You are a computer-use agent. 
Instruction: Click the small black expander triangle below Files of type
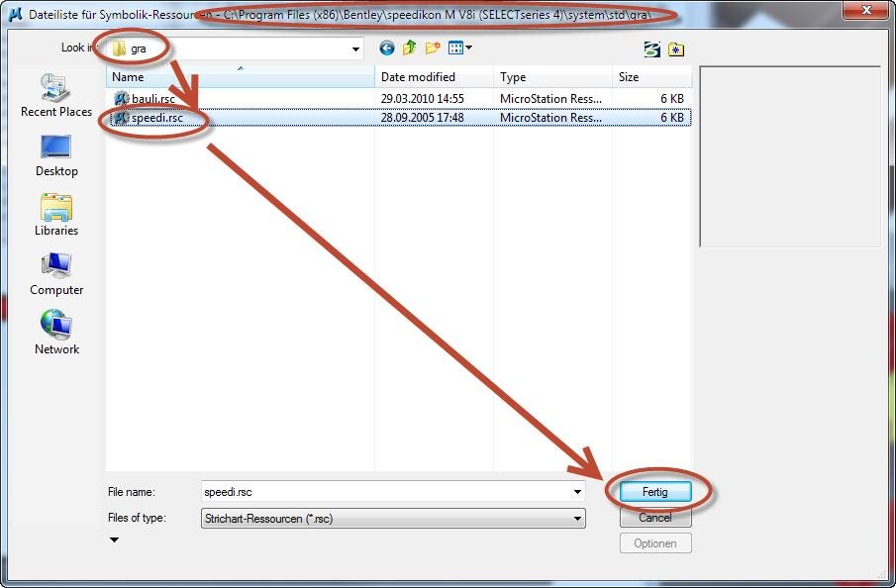pos(114,540)
